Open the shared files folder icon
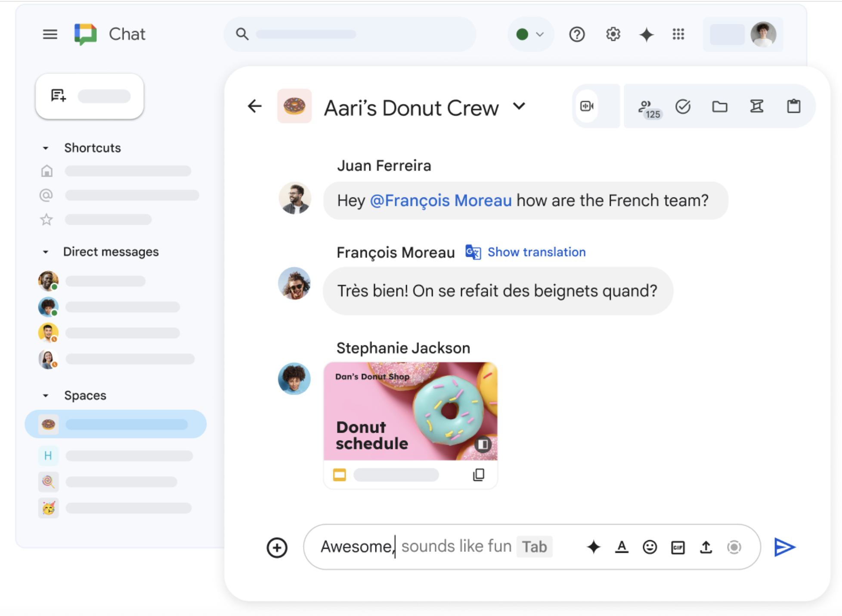The width and height of the screenshot is (842, 616). click(x=719, y=106)
